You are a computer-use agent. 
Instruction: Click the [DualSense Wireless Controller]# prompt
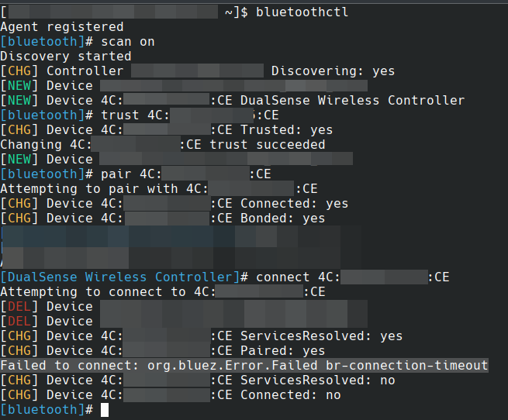(x=124, y=277)
